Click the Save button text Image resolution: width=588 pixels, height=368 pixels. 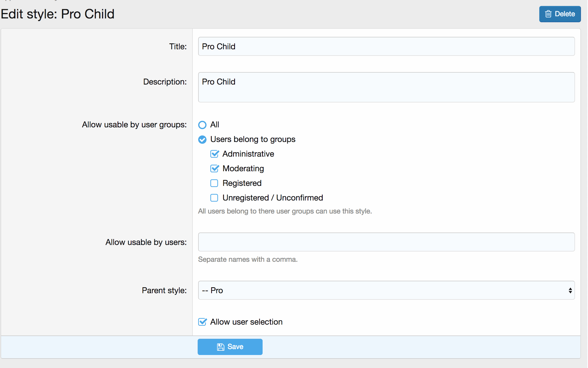coord(235,347)
